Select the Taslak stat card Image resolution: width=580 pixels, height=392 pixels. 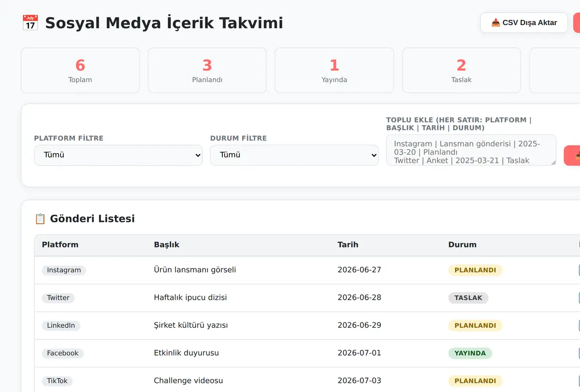pos(462,70)
